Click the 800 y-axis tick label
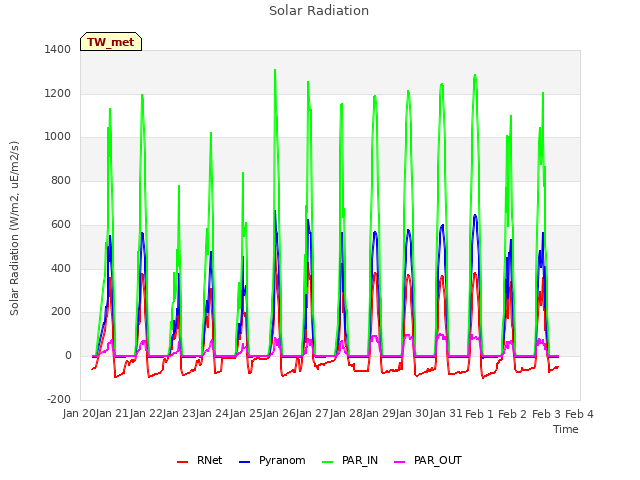Image resolution: width=640 pixels, height=480 pixels. point(61,180)
